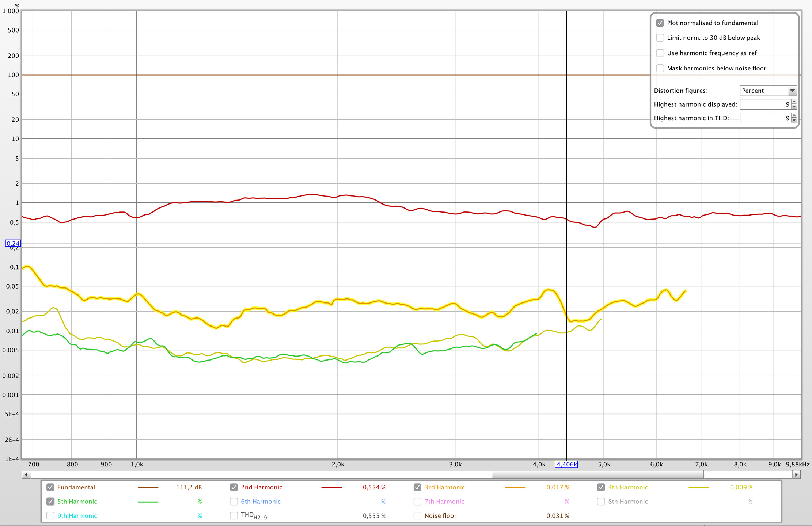The image size is (812, 526).
Task: Click the Highest harmonic displayed field
Action: tap(766, 104)
